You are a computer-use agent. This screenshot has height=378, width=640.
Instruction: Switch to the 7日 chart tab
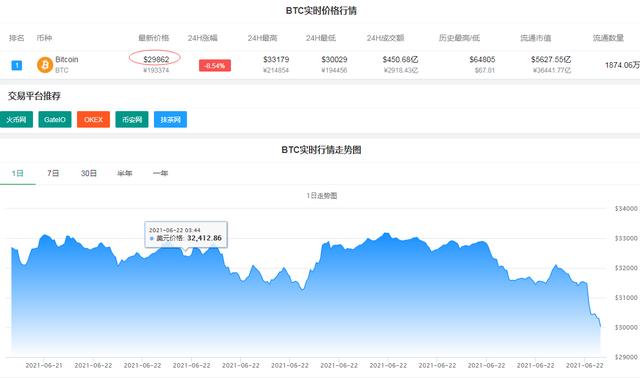point(53,173)
